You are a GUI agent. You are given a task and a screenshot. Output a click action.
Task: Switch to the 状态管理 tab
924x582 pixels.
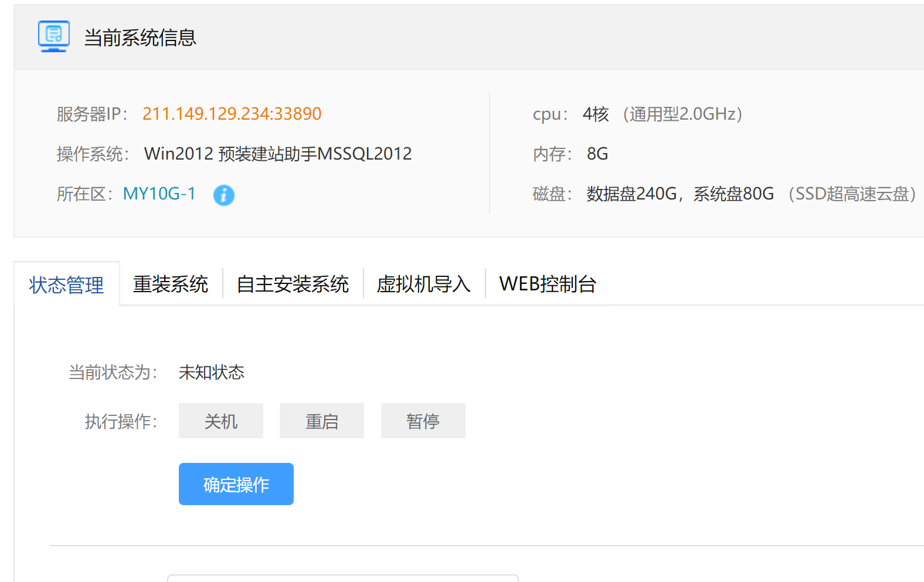(x=66, y=285)
